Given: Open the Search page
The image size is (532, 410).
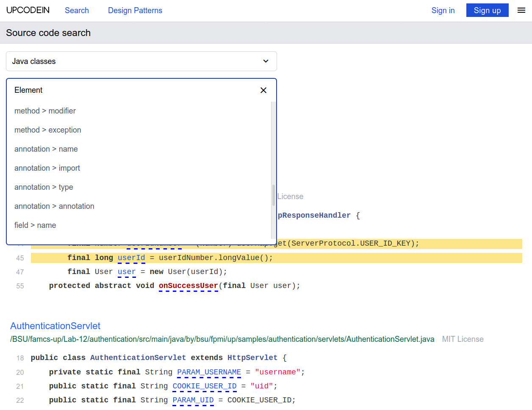Looking at the screenshot, I should click(x=77, y=10).
